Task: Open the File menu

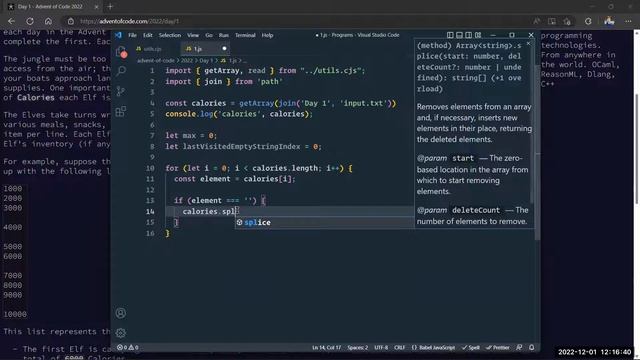Action: [132, 35]
